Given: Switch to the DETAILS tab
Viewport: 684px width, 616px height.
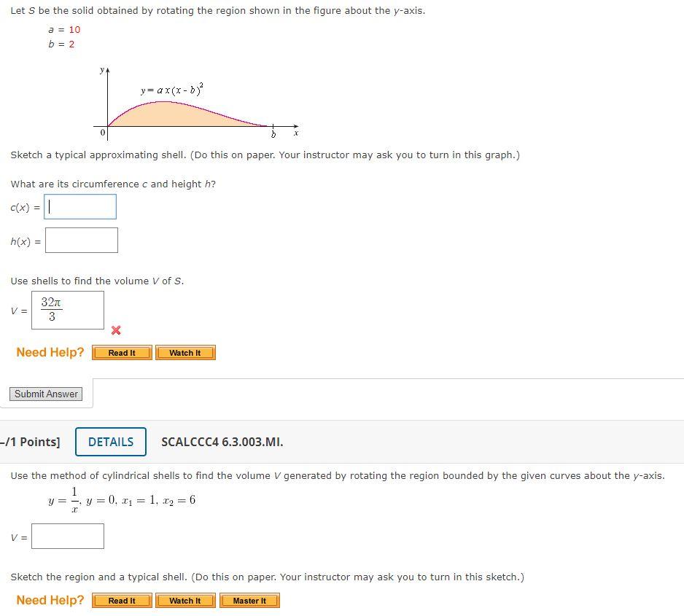Looking at the screenshot, I should click(110, 442).
